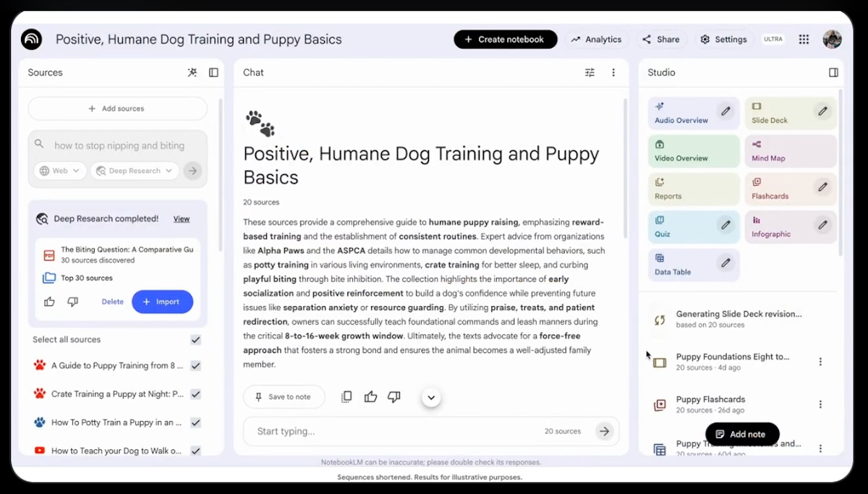868x494 pixels.
Task: Open Quiz studio tile
Action: point(694,226)
